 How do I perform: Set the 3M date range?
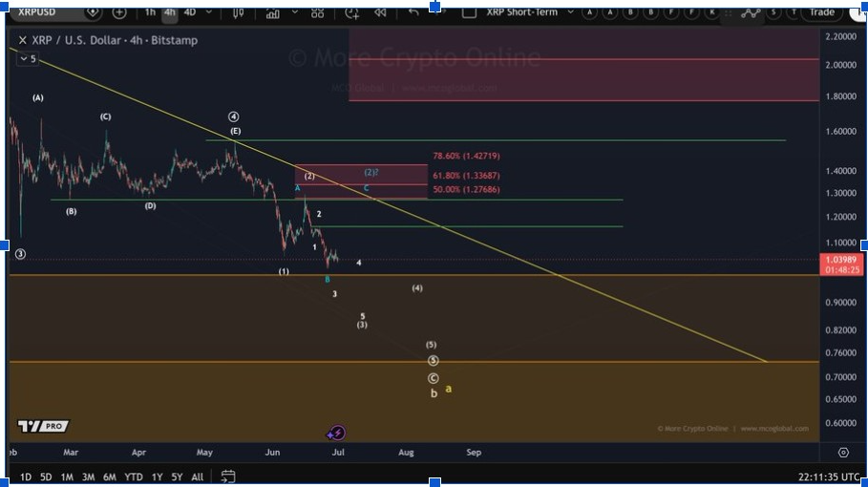[88, 476]
